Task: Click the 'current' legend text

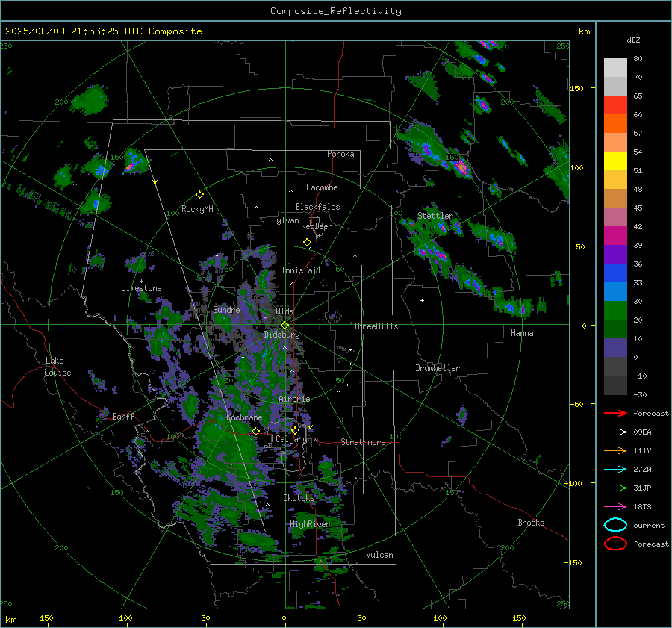Action: (x=648, y=525)
